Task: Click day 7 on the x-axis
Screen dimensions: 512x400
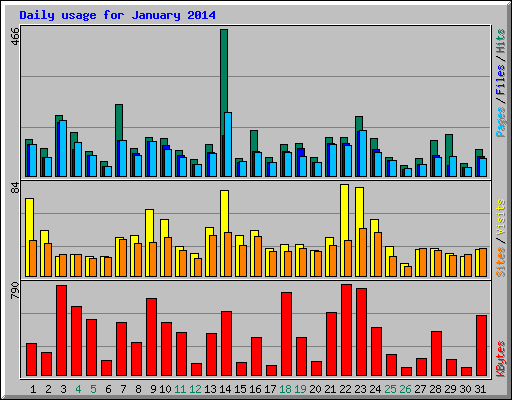Action: [x=123, y=389]
